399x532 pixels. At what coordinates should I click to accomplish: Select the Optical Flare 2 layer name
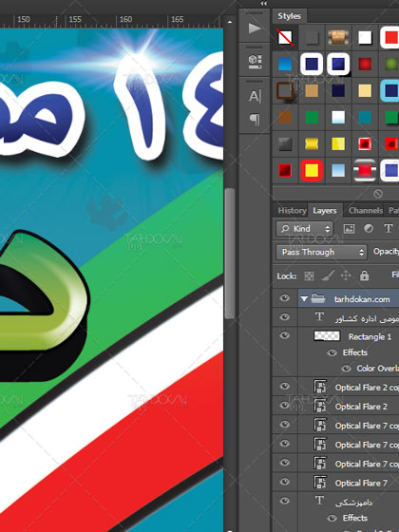point(361,407)
